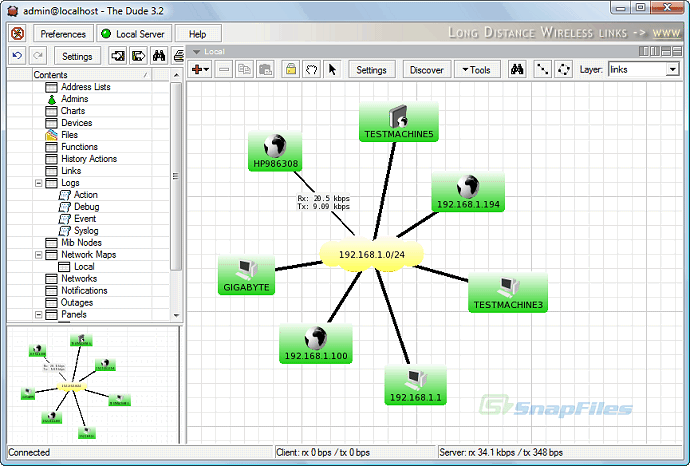
Task: Open the www link in banner
Action: tap(666, 33)
